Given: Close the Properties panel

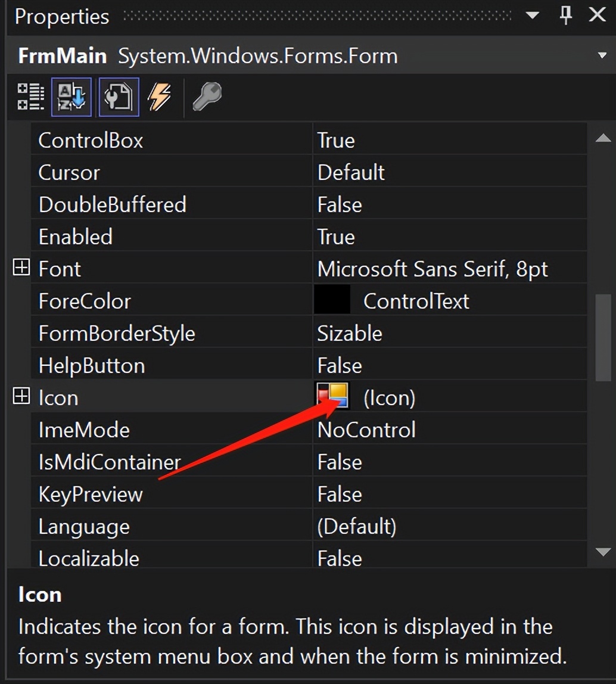Looking at the screenshot, I should 597,16.
